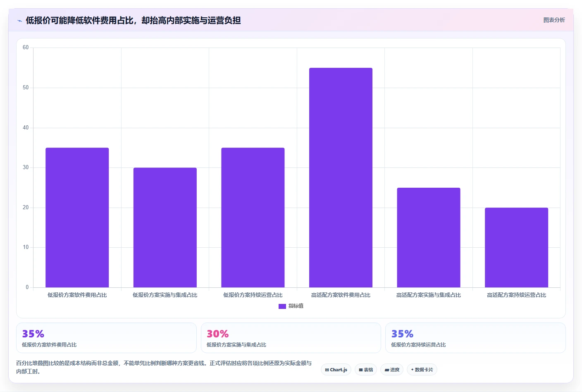The height and width of the screenshot is (392, 582).
Task: Open the blue 35% 持续运营占比 card
Action: click(475, 338)
